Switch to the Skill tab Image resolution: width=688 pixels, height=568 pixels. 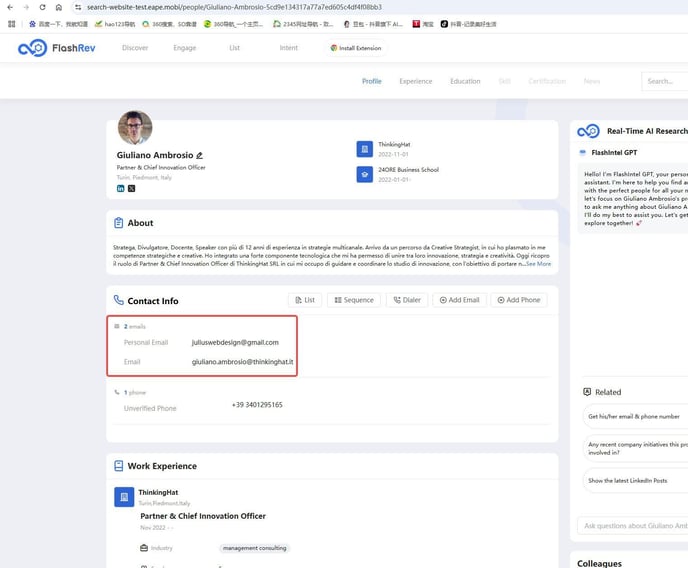pyautogui.click(x=505, y=82)
